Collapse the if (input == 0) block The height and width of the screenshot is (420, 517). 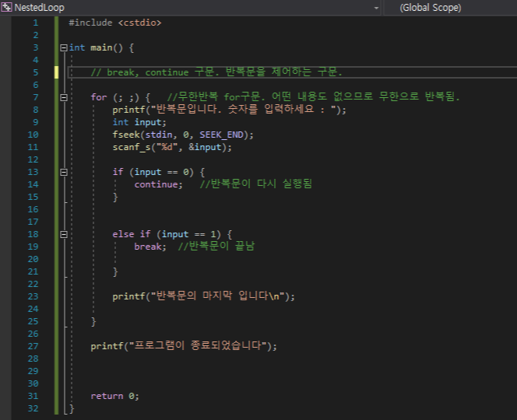64,173
